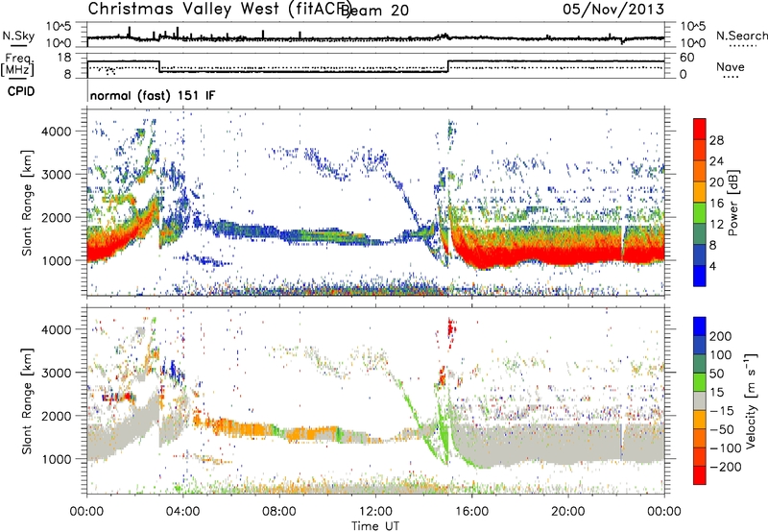Image resolution: width=768 pixels, height=532 pixels.
Task: Click Velocity colorbar value '-200'
Action: click(726, 467)
